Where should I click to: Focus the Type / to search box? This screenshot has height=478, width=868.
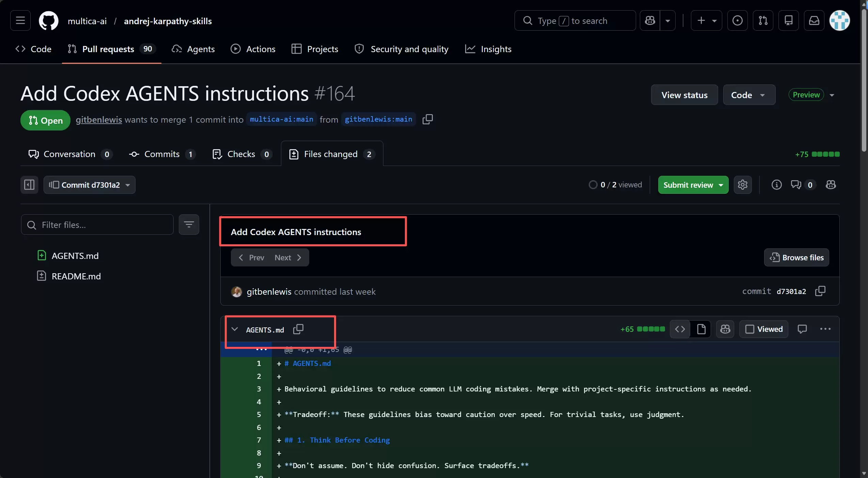pyautogui.click(x=575, y=21)
